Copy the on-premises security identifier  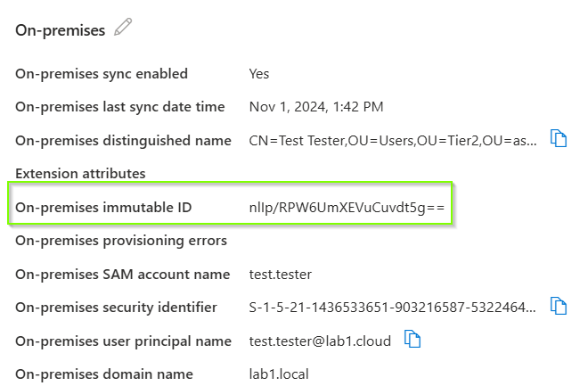tap(559, 306)
